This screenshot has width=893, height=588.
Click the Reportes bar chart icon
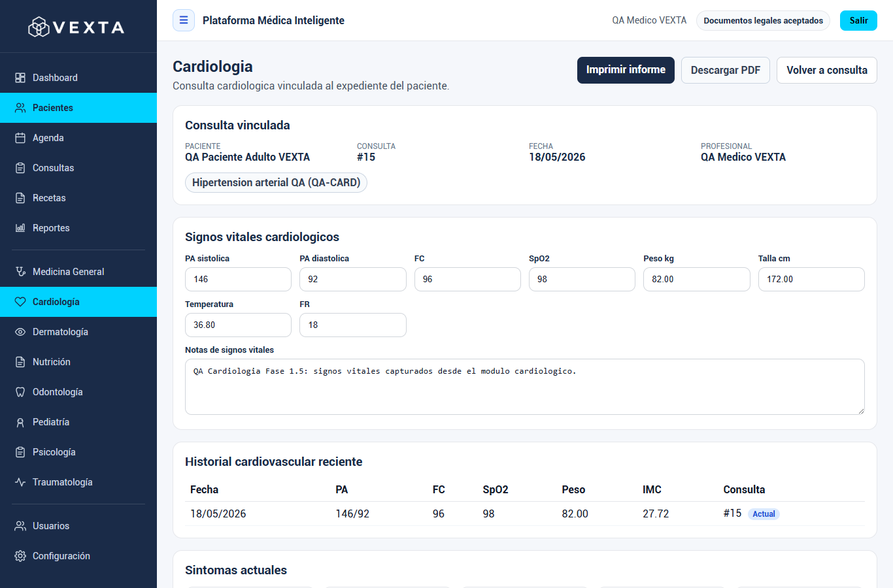pos(20,228)
